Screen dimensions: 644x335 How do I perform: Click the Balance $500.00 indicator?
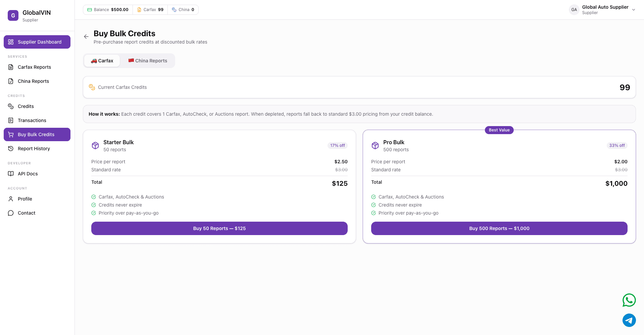point(108,10)
